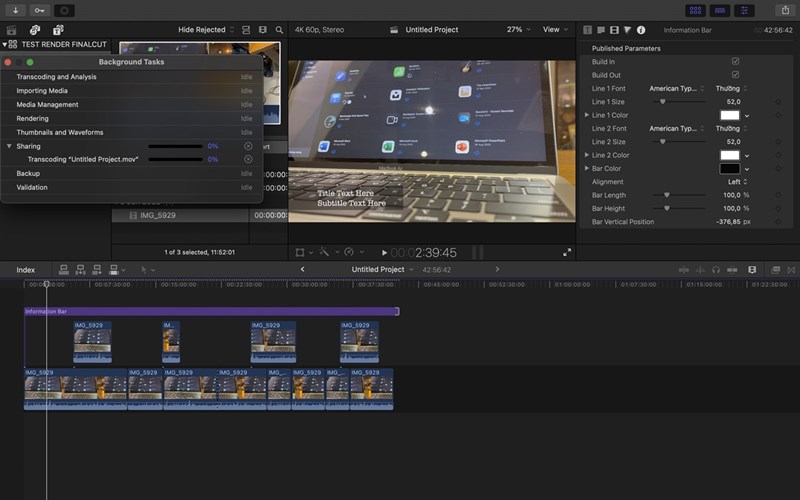The image size is (800, 500).
Task: Open the Background Tasks circular toolbar button
Action: [64, 10]
